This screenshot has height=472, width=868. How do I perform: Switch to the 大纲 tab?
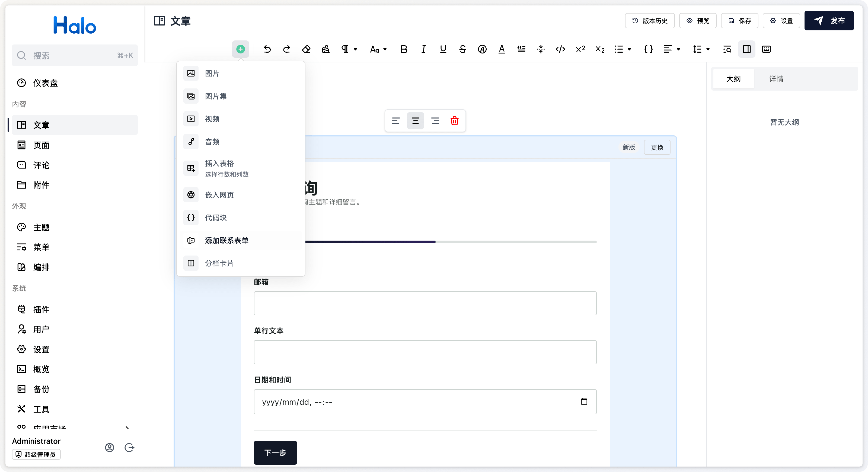click(x=733, y=79)
